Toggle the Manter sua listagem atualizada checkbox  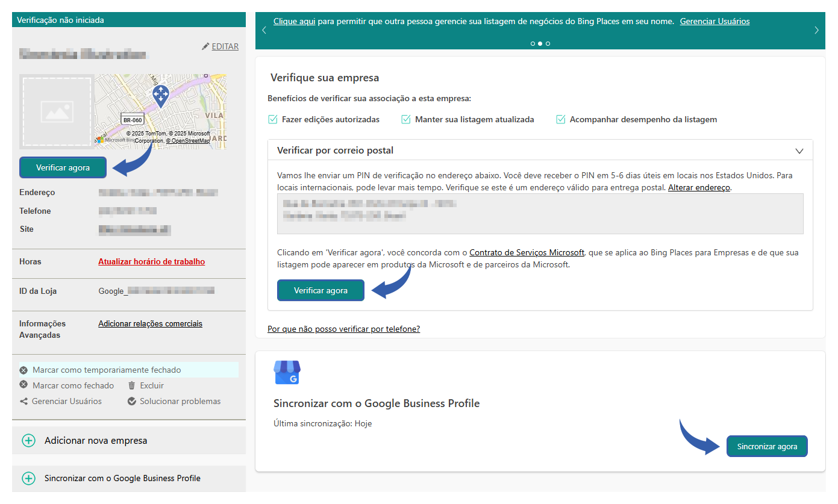coord(406,119)
